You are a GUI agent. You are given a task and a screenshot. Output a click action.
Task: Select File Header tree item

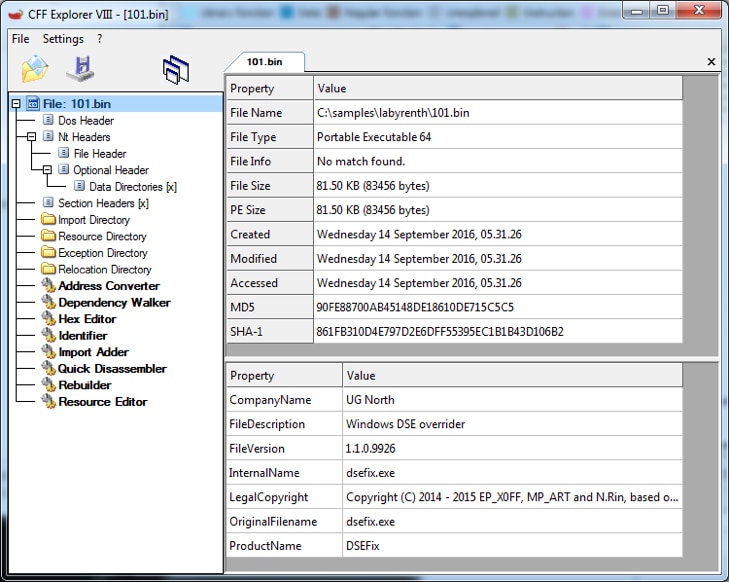(x=100, y=153)
